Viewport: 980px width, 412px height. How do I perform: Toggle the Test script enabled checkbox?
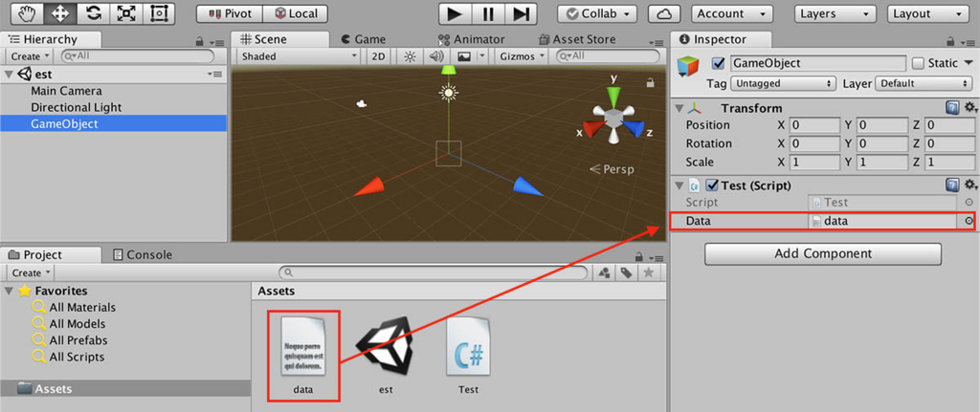pyautogui.click(x=711, y=185)
